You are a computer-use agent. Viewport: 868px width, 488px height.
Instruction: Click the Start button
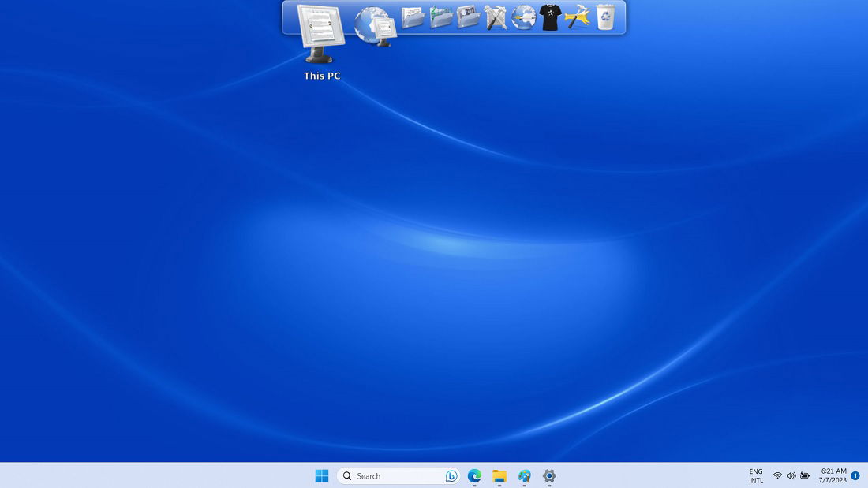pos(321,475)
